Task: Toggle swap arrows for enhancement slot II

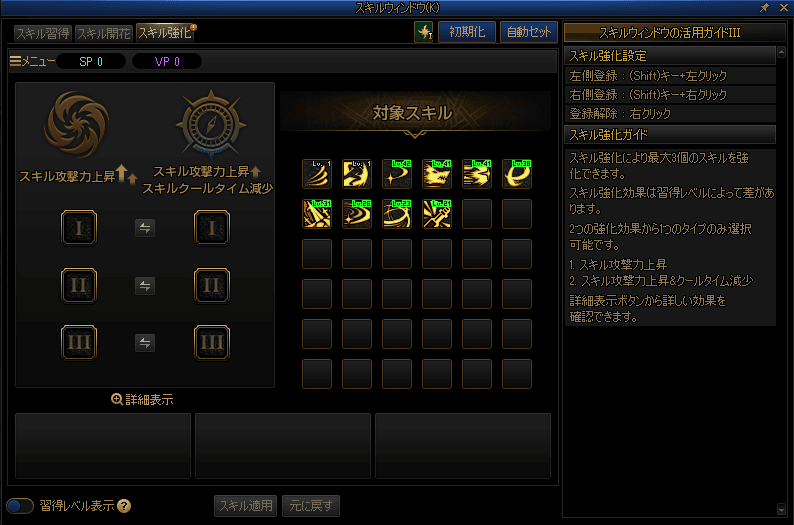Action: (x=145, y=286)
